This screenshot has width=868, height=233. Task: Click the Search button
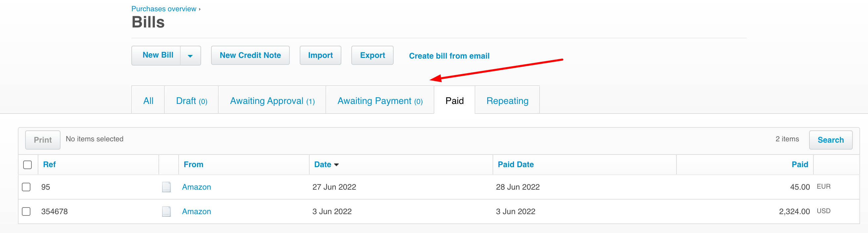tap(831, 140)
